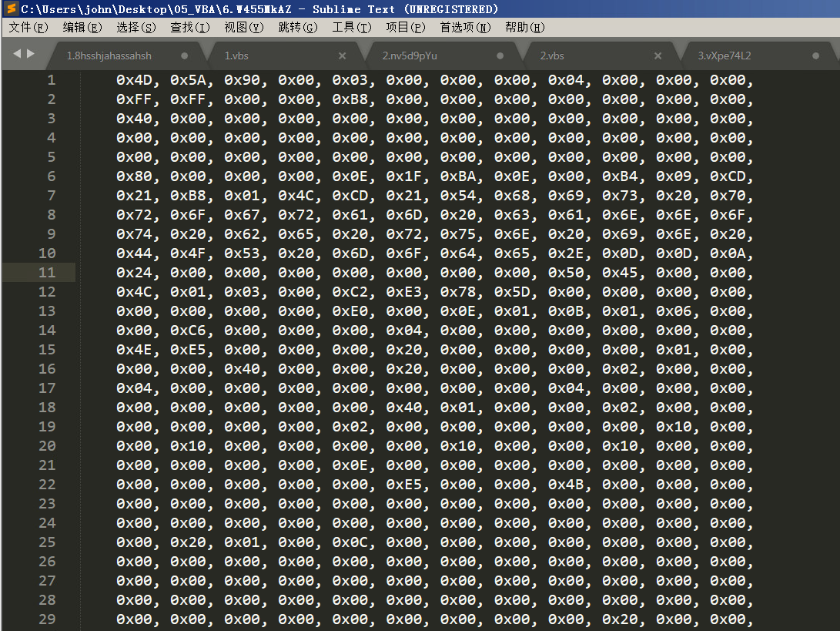Screen dimensions: 840x631
Task: Open the 跳转(G) menu
Action: (x=298, y=27)
